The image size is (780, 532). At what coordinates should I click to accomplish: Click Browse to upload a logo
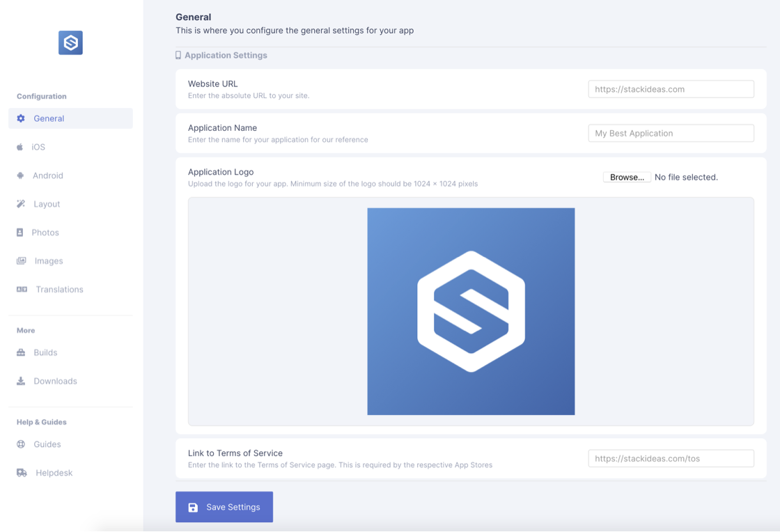[627, 177]
